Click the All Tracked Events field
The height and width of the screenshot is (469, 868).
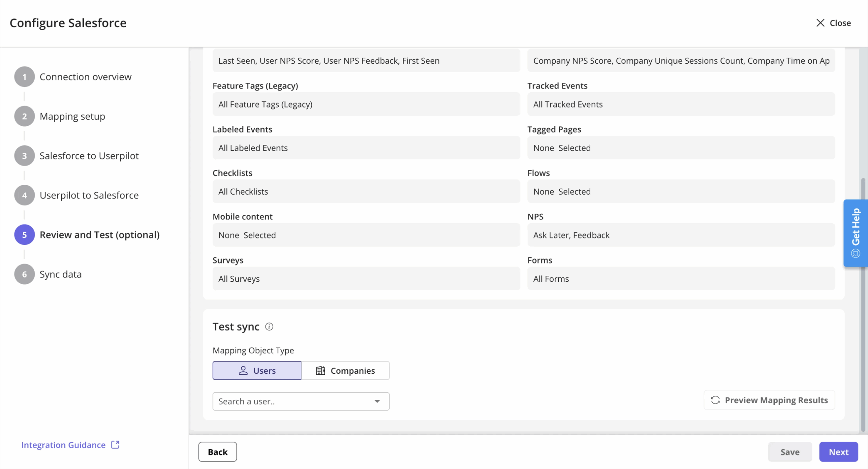coord(681,104)
